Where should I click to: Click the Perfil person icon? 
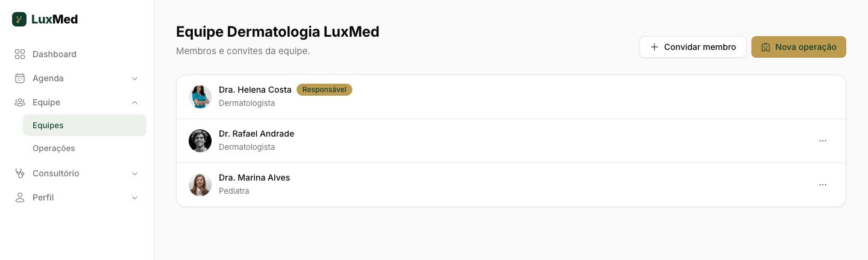point(20,197)
